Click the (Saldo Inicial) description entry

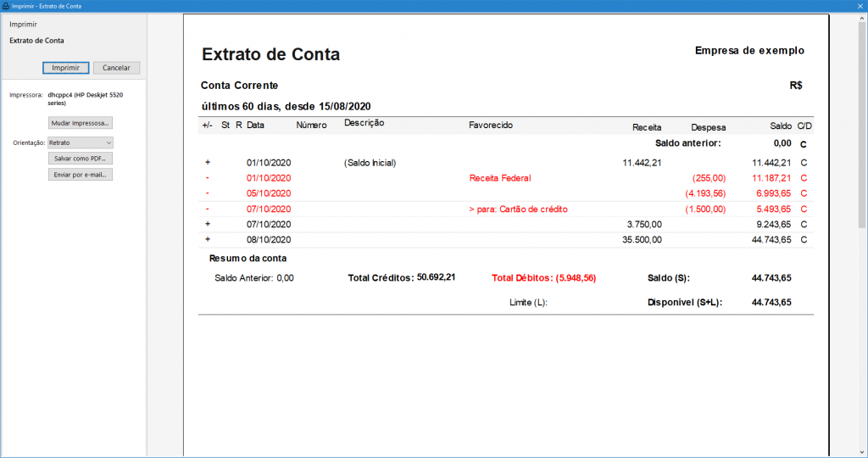click(x=370, y=163)
